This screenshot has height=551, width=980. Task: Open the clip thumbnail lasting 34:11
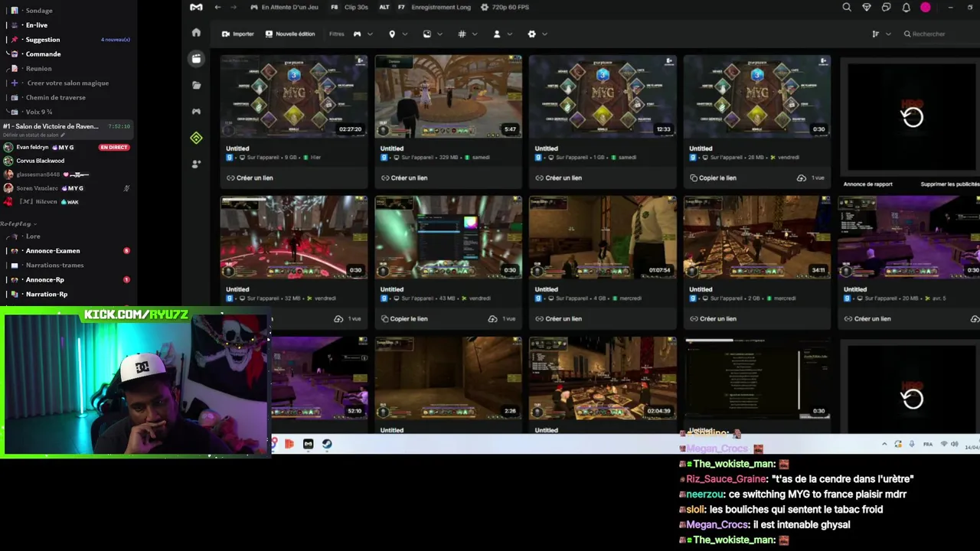click(x=757, y=236)
